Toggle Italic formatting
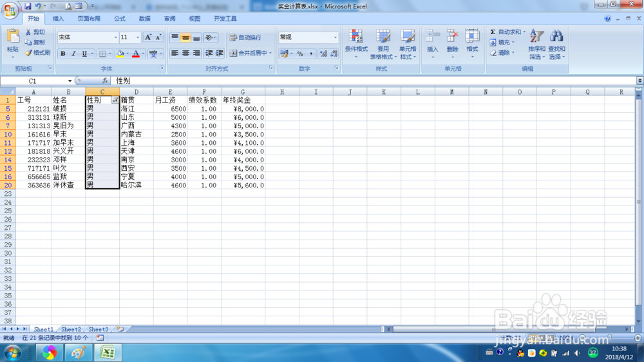The height and width of the screenshot is (362, 644). (73, 53)
